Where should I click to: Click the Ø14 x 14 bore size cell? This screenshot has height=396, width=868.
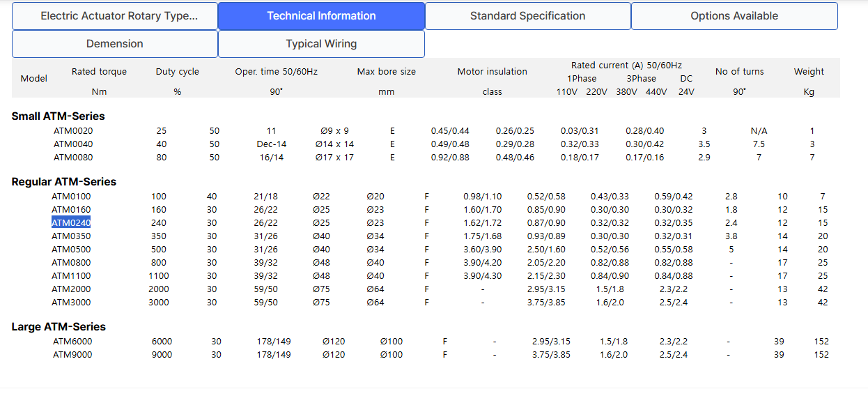pyautogui.click(x=334, y=144)
